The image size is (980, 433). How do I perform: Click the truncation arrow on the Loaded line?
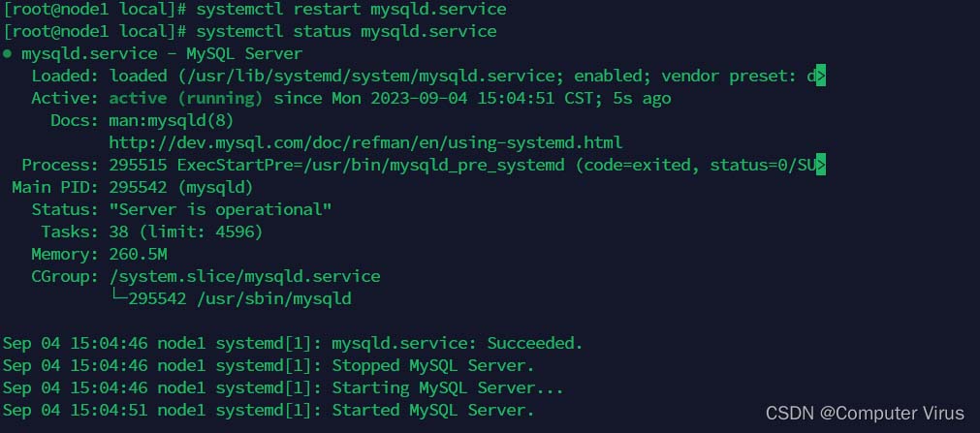coord(820,77)
